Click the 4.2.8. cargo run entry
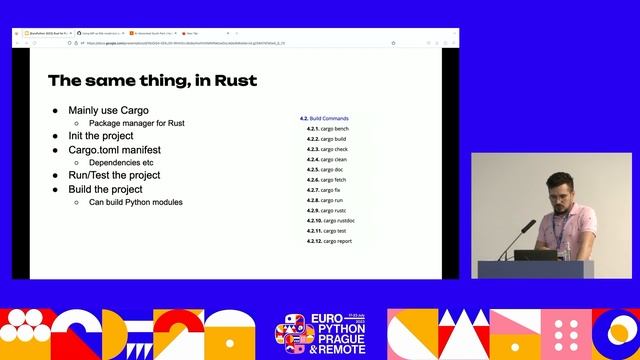Viewport: 640px width, 360px height. click(x=325, y=200)
